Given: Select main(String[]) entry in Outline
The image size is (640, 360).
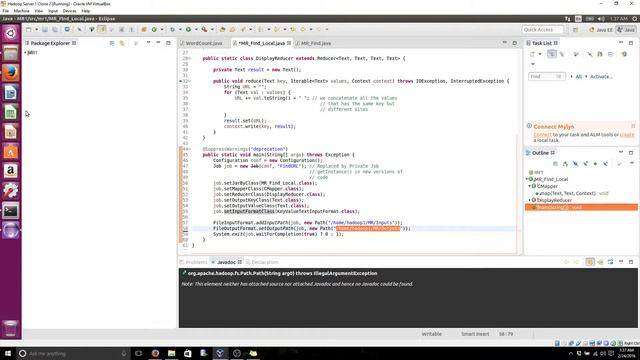Looking at the screenshot, I should 581,207.
